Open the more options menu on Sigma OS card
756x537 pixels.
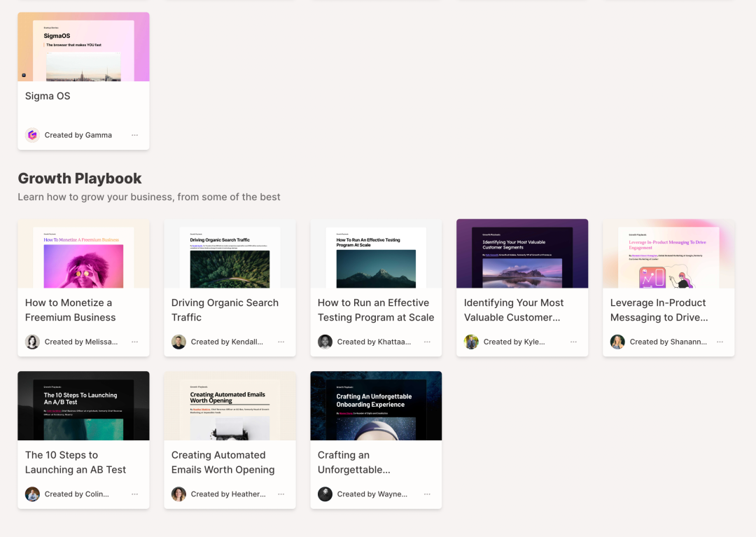click(134, 135)
